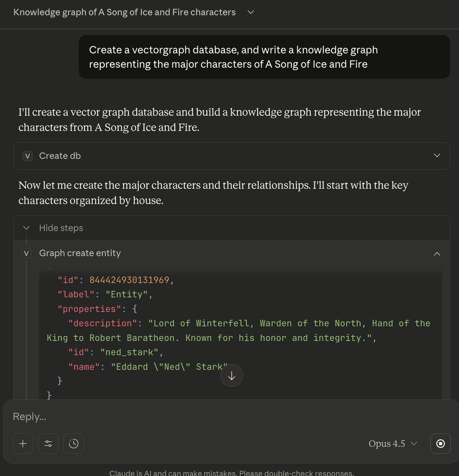Click the V icon beside Graph create entity
459x476 pixels.
(x=26, y=253)
